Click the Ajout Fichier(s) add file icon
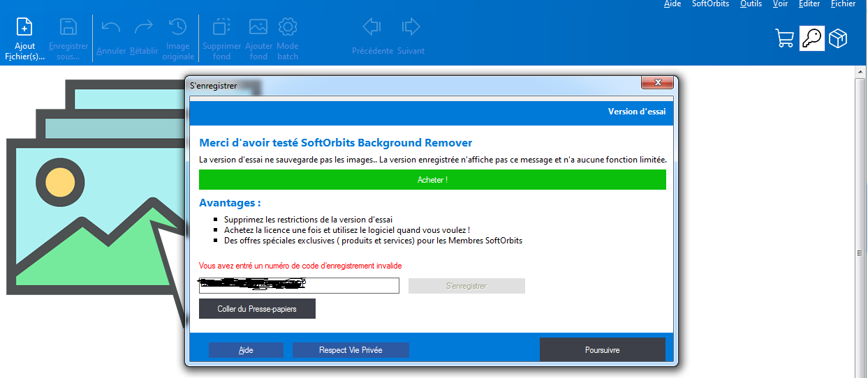This screenshot has width=868, height=378. 24,27
